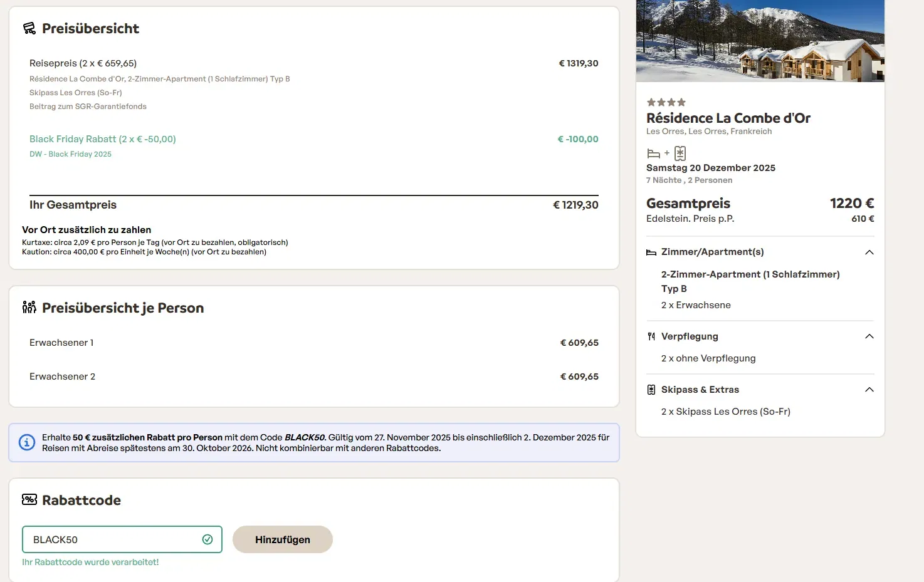This screenshot has height=582, width=924.
Task: Collapse the Zimmer/Apartment(s) section
Action: [x=869, y=252]
